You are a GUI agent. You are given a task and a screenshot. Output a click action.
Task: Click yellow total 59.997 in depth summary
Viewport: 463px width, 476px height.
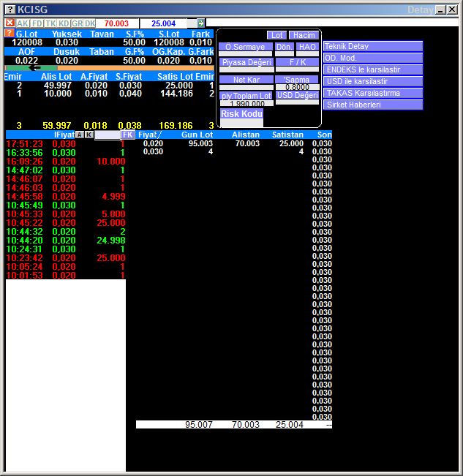pos(56,125)
